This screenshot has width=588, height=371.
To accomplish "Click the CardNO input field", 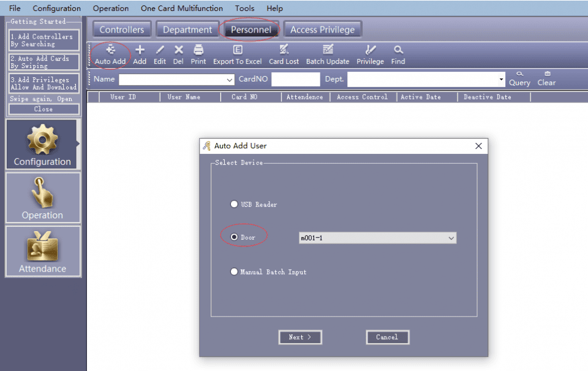I will pyautogui.click(x=295, y=80).
